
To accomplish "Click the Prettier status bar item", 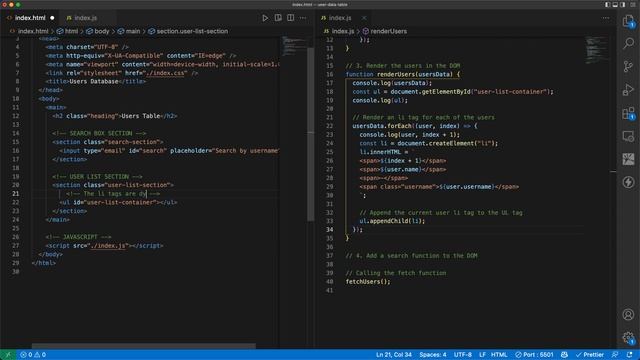I will (589, 355).
